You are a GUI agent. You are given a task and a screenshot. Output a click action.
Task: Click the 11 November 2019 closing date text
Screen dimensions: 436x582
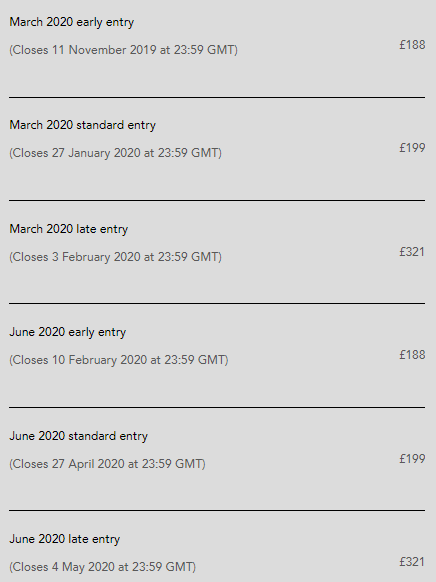[124, 50]
